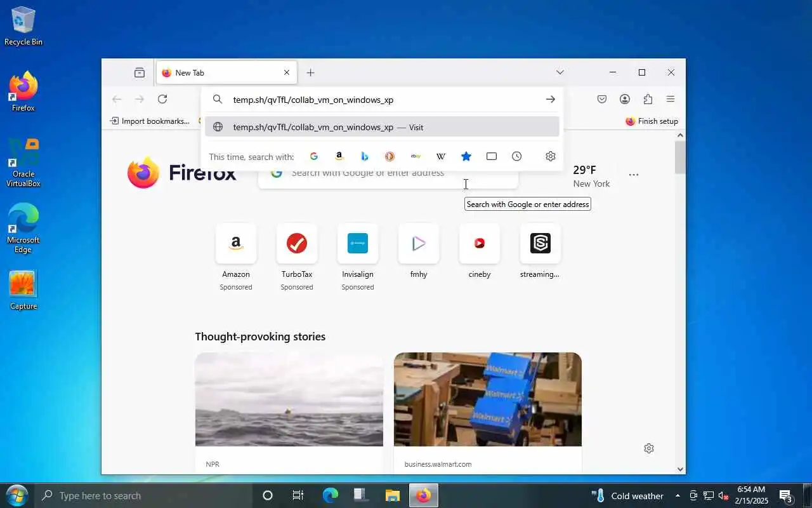Open File Explorer from taskbar

point(393,496)
